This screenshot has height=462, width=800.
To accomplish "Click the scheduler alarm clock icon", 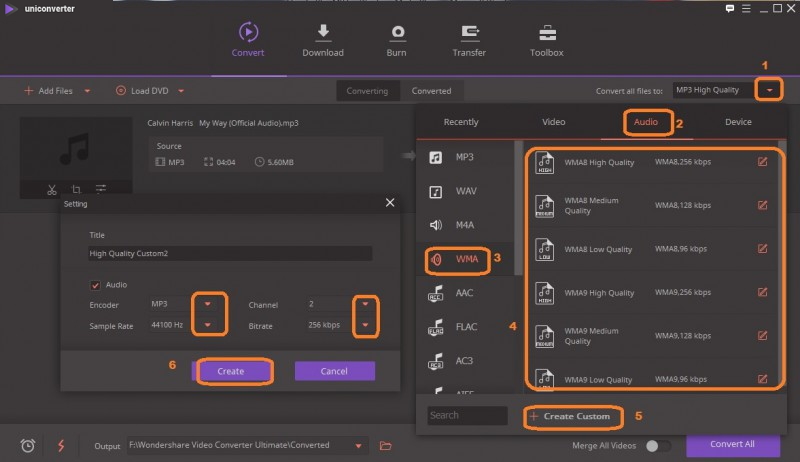I will (x=28, y=446).
